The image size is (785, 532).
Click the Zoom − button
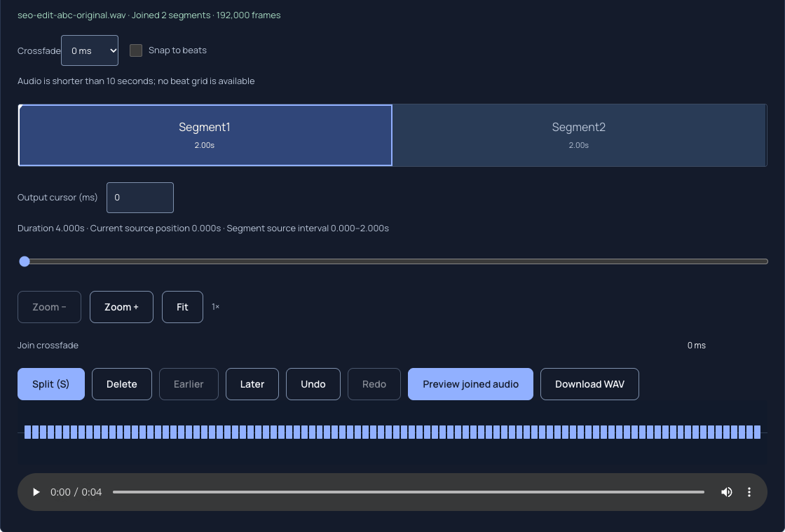click(x=49, y=307)
